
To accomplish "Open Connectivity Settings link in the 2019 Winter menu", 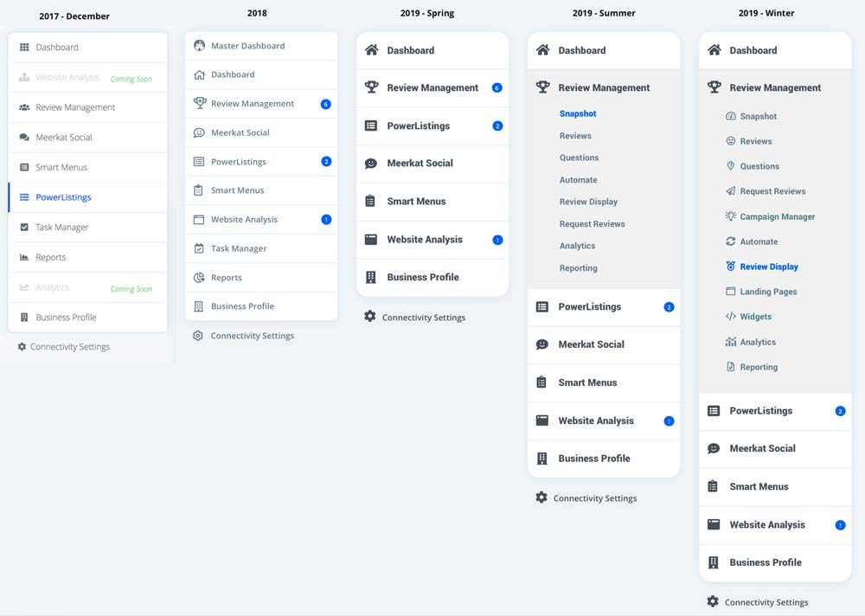I will tap(766, 602).
